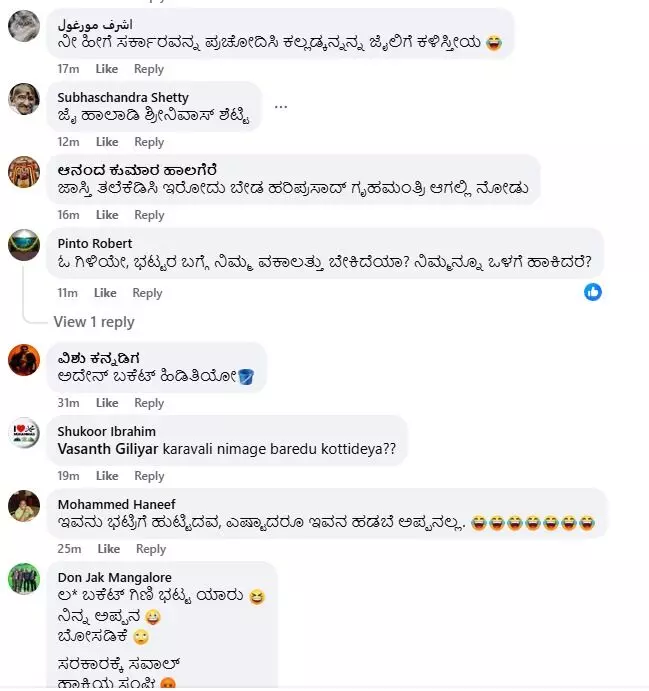Click Don Jak Mangalore's avatar
Image resolution: width=649 pixels, height=691 pixels.
(x=24, y=579)
